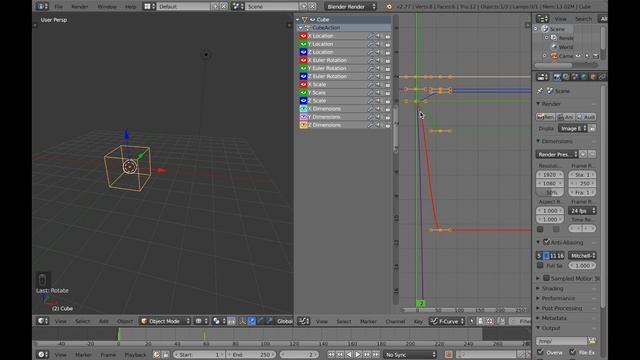Open Window menu
The height and width of the screenshot is (360, 640).
[107, 7]
